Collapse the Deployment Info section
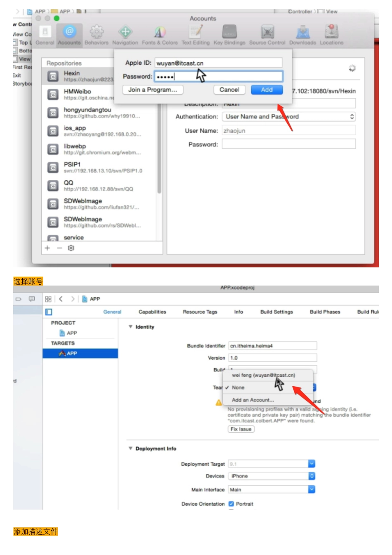Screen dimensions: 392x555 [x=130, y=449]
